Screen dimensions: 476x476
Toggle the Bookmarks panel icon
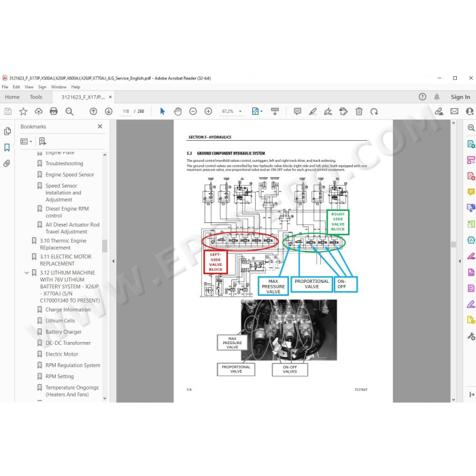pyautogui.click(x=7, y=148)
